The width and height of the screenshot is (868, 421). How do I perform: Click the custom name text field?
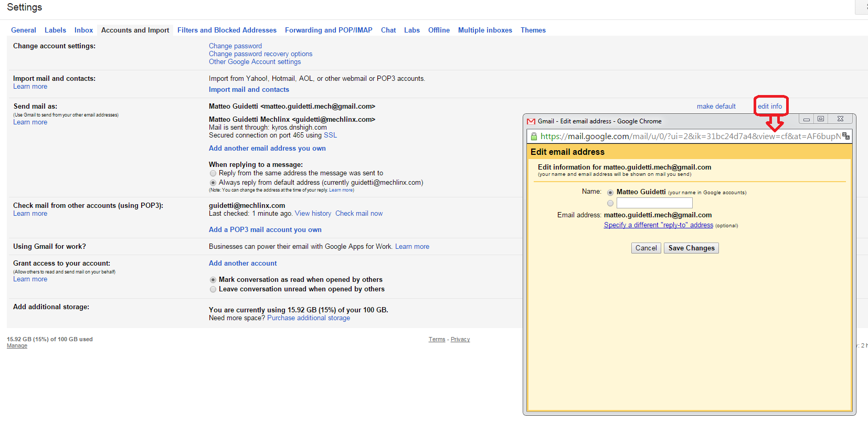click(x=654, y=203)
